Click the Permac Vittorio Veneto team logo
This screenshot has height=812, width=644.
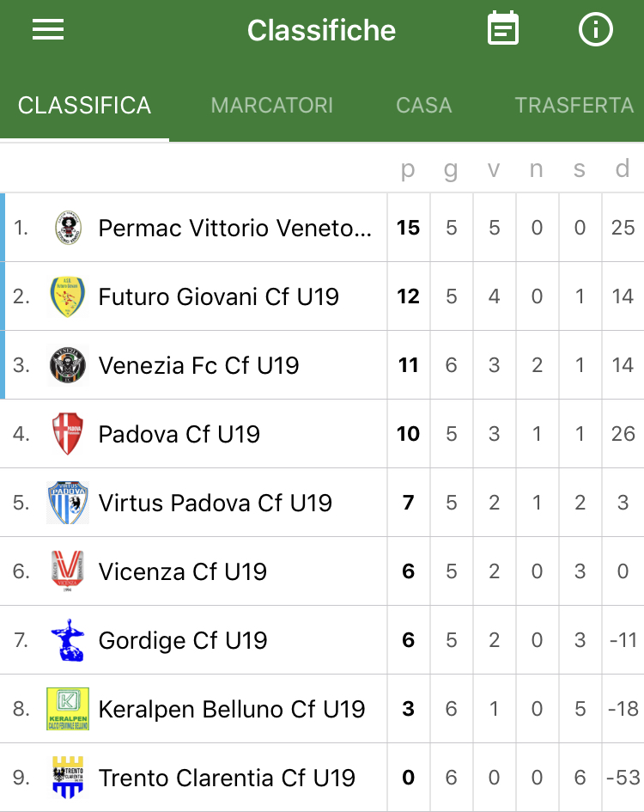tap(69, 228)
